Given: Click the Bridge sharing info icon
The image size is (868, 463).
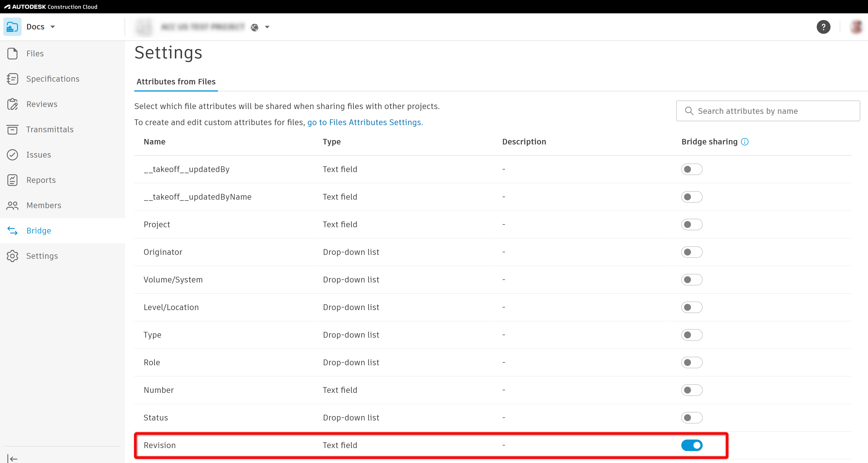Looking at the screenshot, I should point(745,142).
